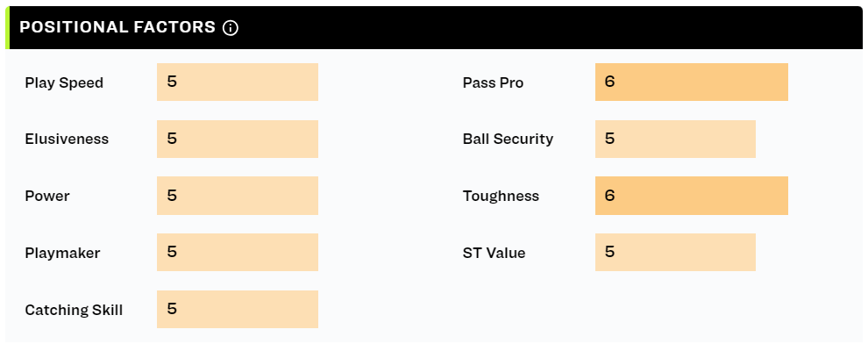Click the Elusiveness score bar
This screenshot has width=868, height=351.
coord(238,139)
